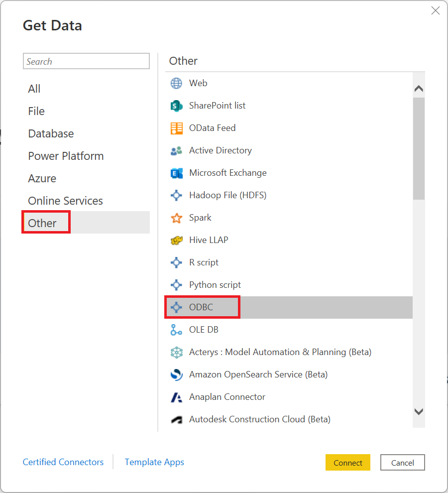The width and height of the screenshot is (448, 493).
Task: Select the Azure category
Action: [42, 178]
